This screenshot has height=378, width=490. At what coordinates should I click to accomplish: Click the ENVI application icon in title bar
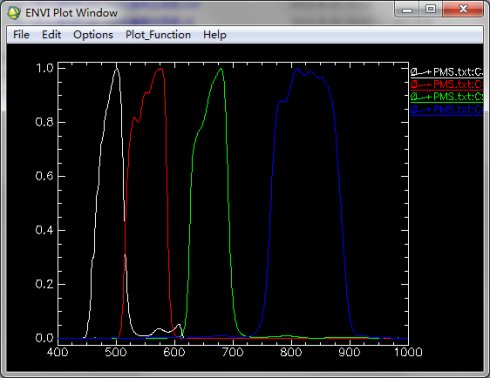[x=14, y=13]
